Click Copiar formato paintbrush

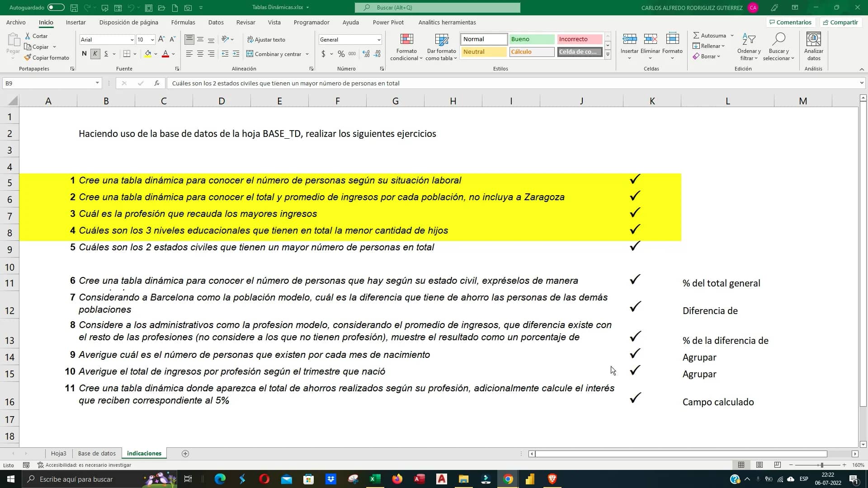[28, 58]
